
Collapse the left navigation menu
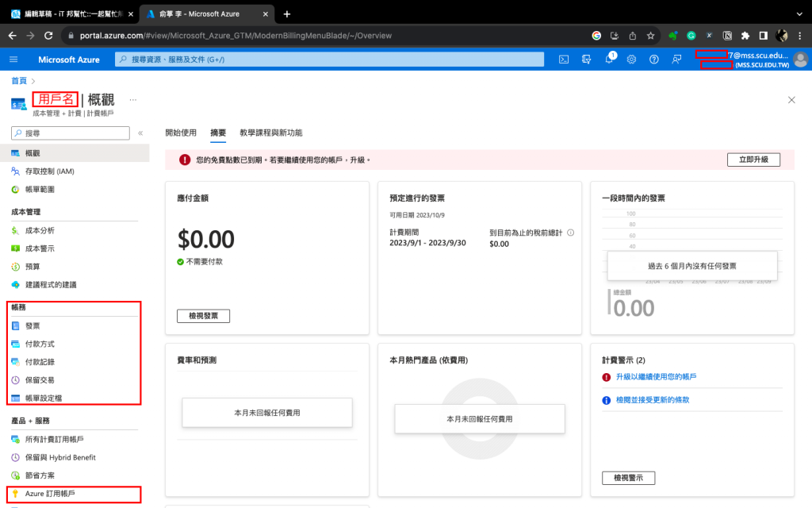[x=140, y=133]
